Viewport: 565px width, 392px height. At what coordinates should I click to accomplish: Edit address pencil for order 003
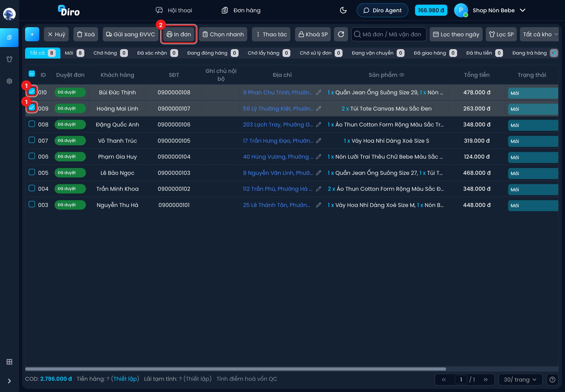319,205
